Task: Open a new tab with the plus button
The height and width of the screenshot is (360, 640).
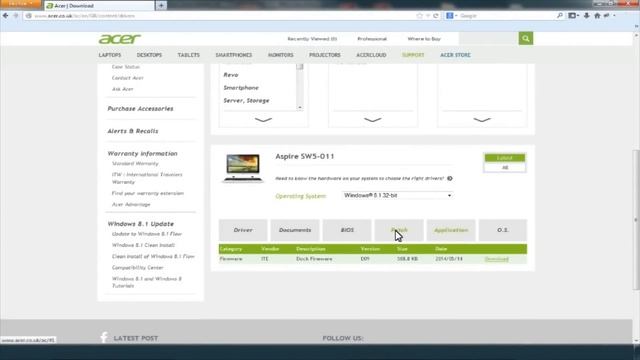Action: tap(161, 5)
